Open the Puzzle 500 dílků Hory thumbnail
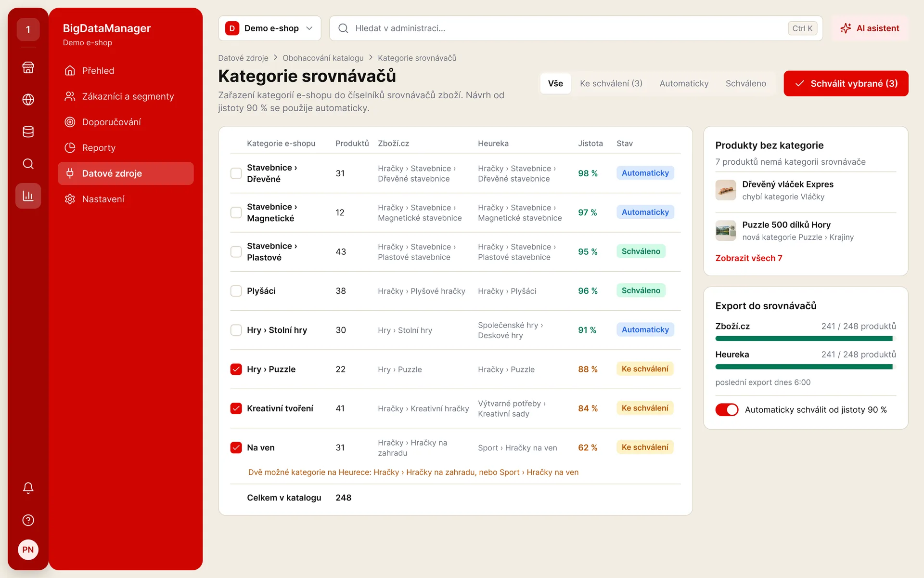924x578 pixels. tap(725, 231)
